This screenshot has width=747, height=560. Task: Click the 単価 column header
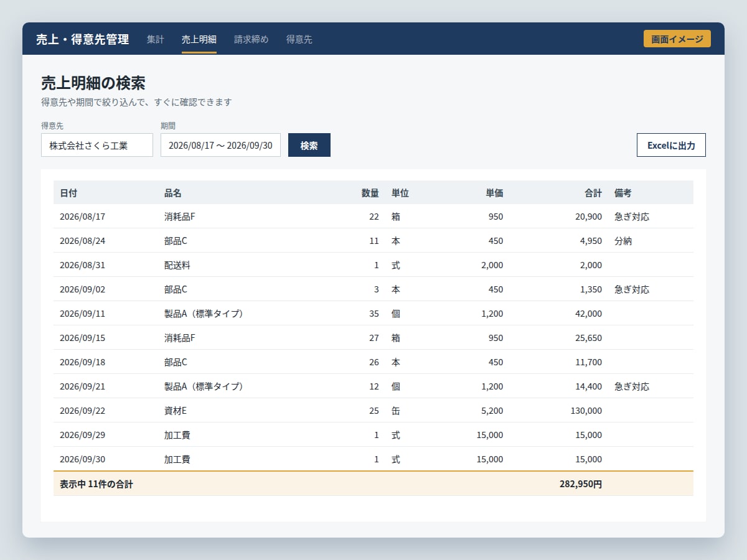click(x=495, y=193)
